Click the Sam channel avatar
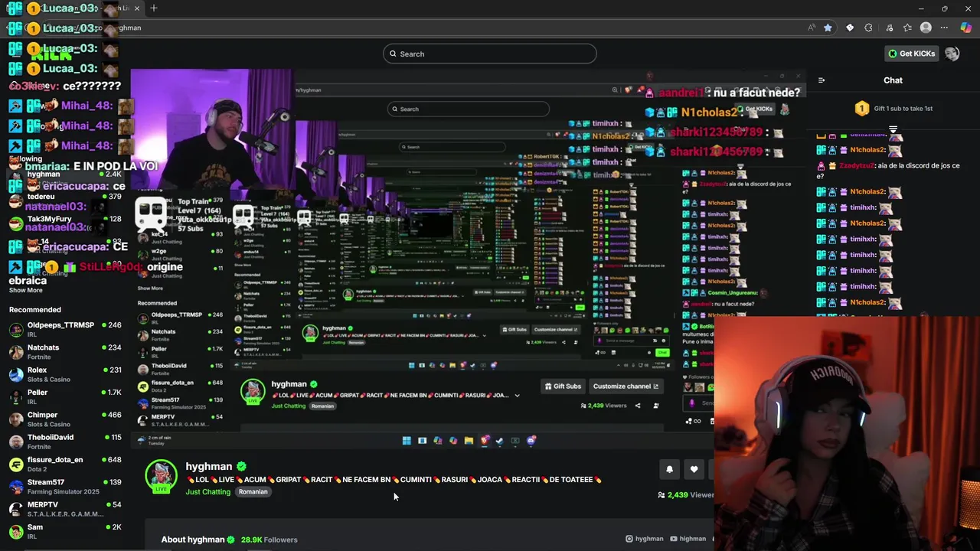Image resolution: width=980 pixels, height=551 pixels. (x=16, y=531)
